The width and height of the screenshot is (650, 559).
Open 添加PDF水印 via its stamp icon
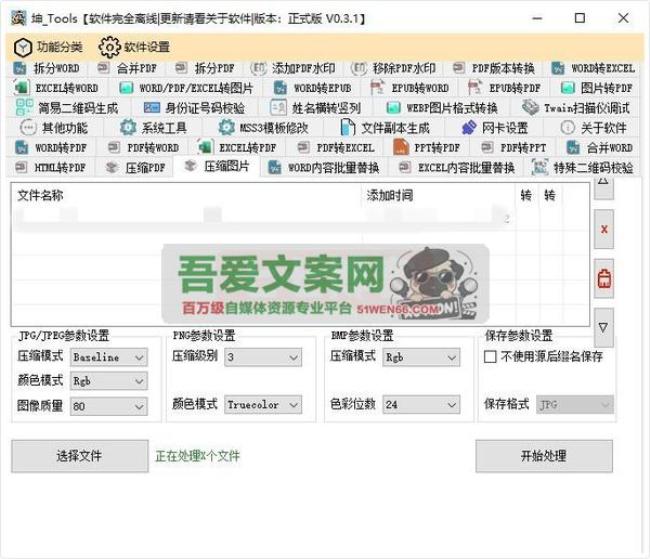(x=258, y=68)
